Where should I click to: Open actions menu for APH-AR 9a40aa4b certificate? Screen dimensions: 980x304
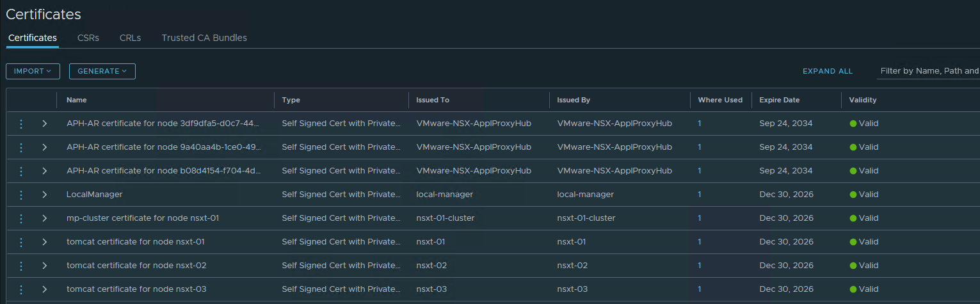20,147
